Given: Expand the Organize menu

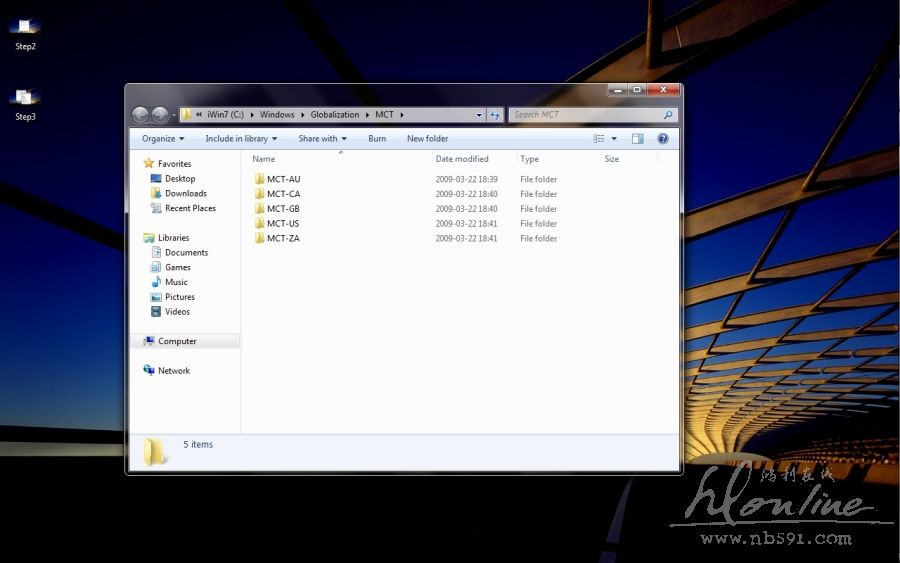Looking at the screenshot, I should click(163, 139).
